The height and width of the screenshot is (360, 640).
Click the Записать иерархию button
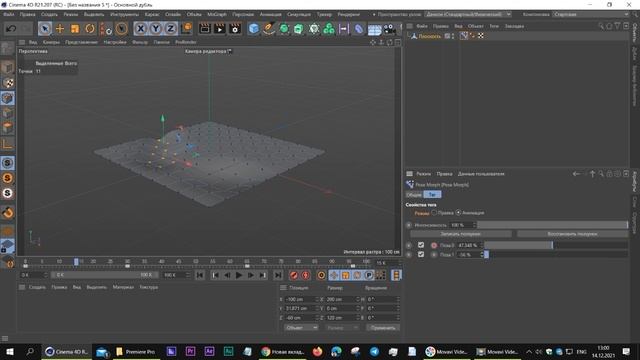[x=460, y=234]
